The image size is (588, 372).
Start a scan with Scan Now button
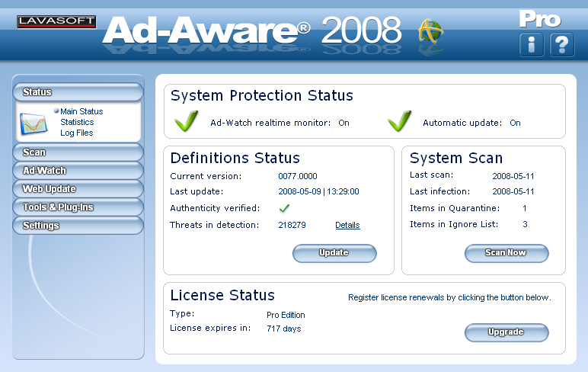point(507,253)
